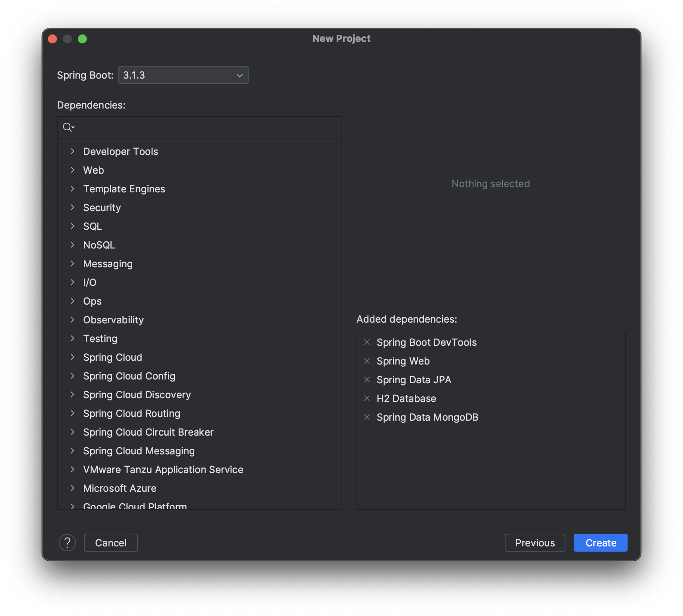
Task: Expand the Testing category chevron
Action: (73, 338)
